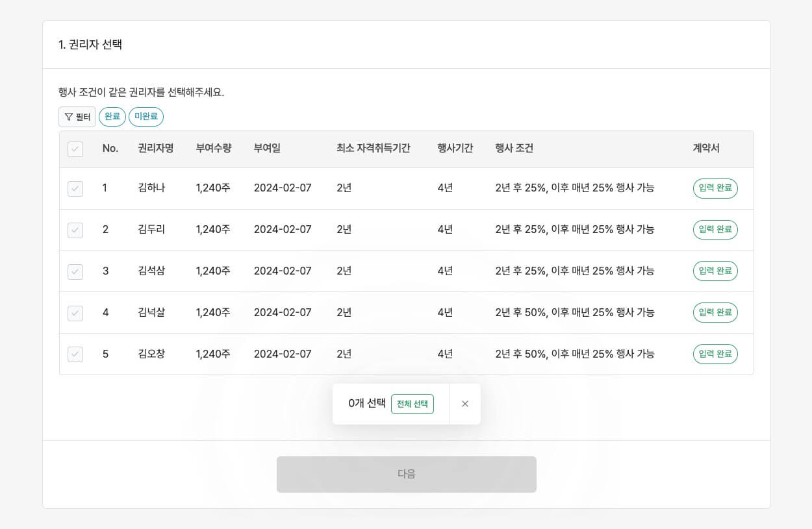
Task: Check the checkbox for 김두리
Action: click(75, 230)
